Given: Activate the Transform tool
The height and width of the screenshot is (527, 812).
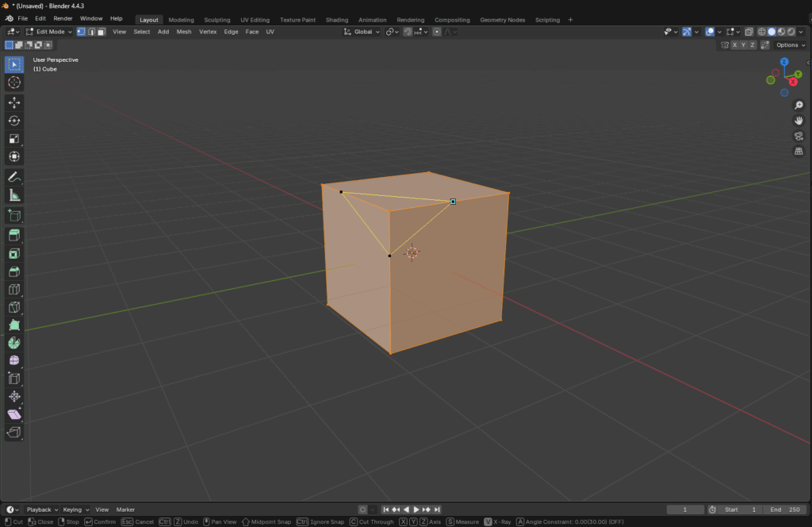Looking at the screenshot, I should pos(14,156).
